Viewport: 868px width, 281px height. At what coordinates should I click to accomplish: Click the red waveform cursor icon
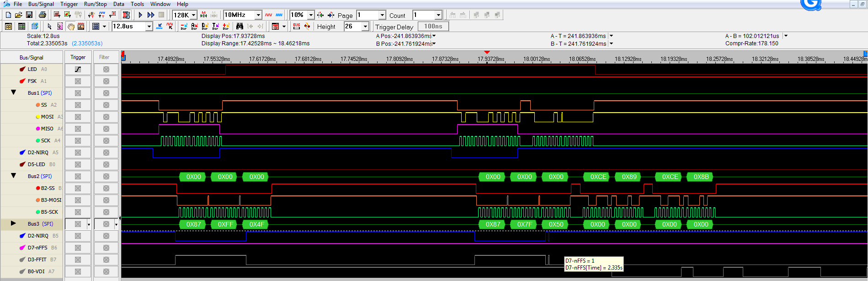pyautogui.click(x=170, y=27)
